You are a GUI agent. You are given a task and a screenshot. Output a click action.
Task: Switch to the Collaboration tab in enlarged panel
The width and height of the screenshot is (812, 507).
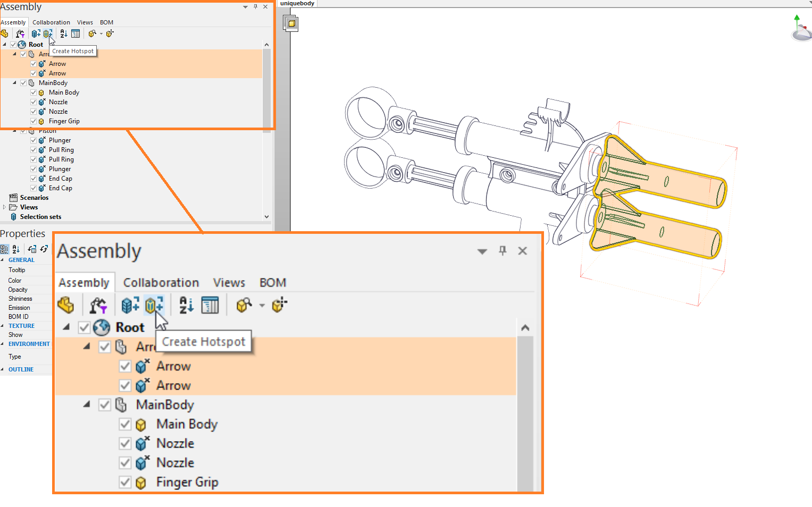161,283
